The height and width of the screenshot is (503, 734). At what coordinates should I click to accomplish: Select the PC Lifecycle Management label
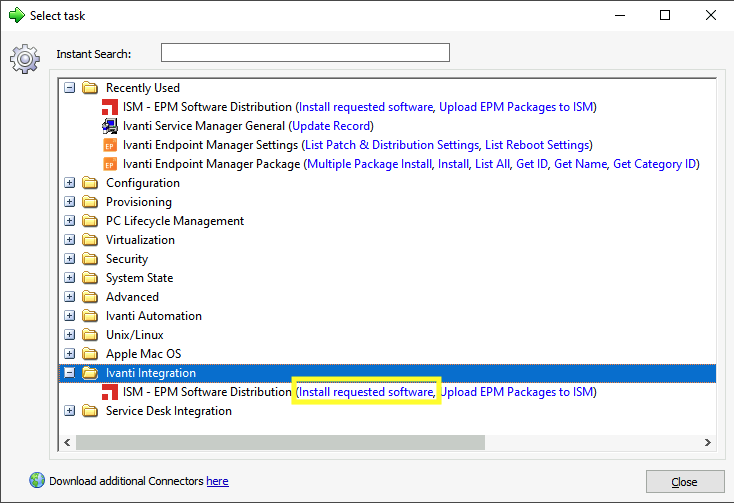[x=175, y=221]
